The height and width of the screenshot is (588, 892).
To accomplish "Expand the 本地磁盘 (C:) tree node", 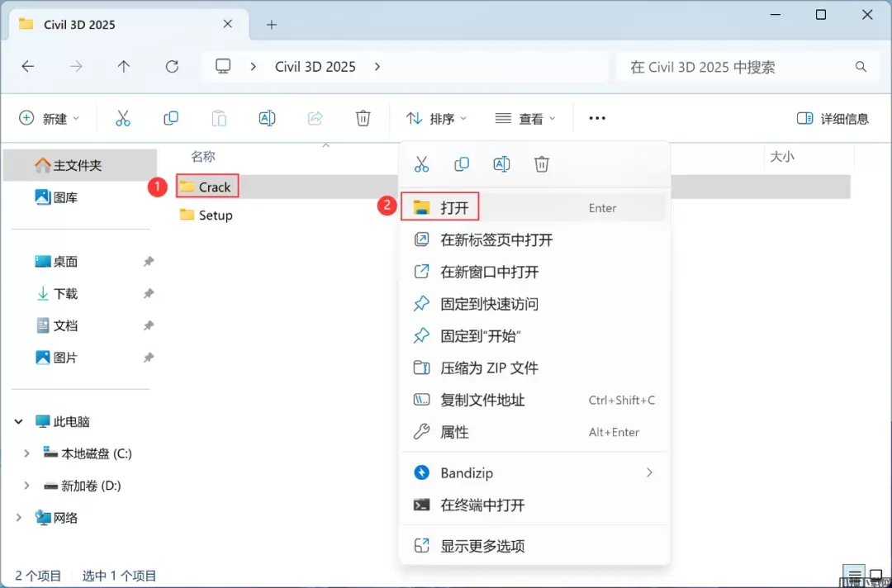I will (x=26, y=453).
